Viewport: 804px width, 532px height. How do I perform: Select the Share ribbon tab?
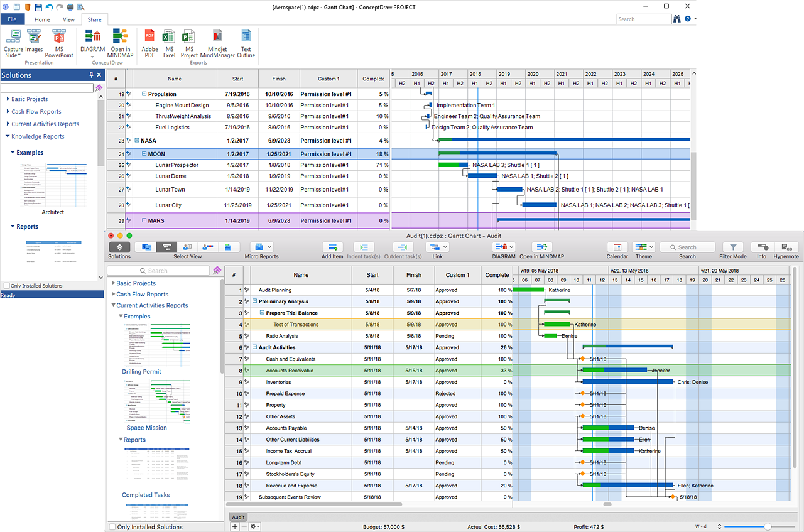click(94, 19)
